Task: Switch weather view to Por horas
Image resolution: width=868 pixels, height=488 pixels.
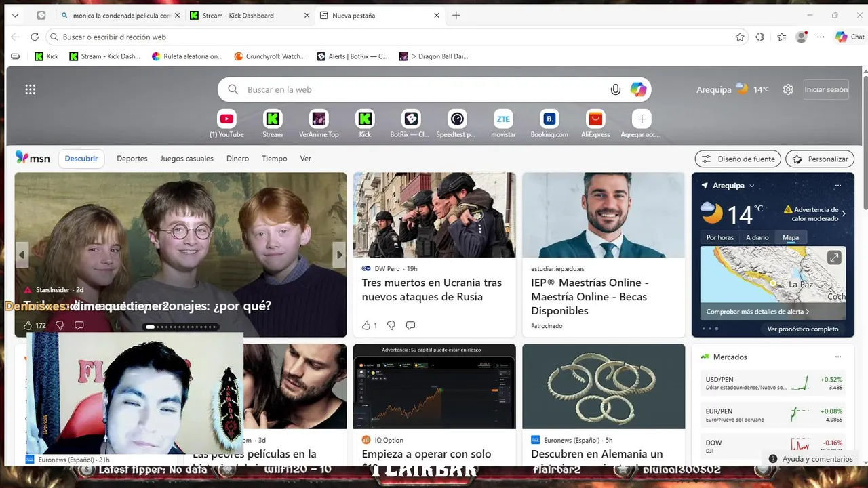Action: (720, 237)
